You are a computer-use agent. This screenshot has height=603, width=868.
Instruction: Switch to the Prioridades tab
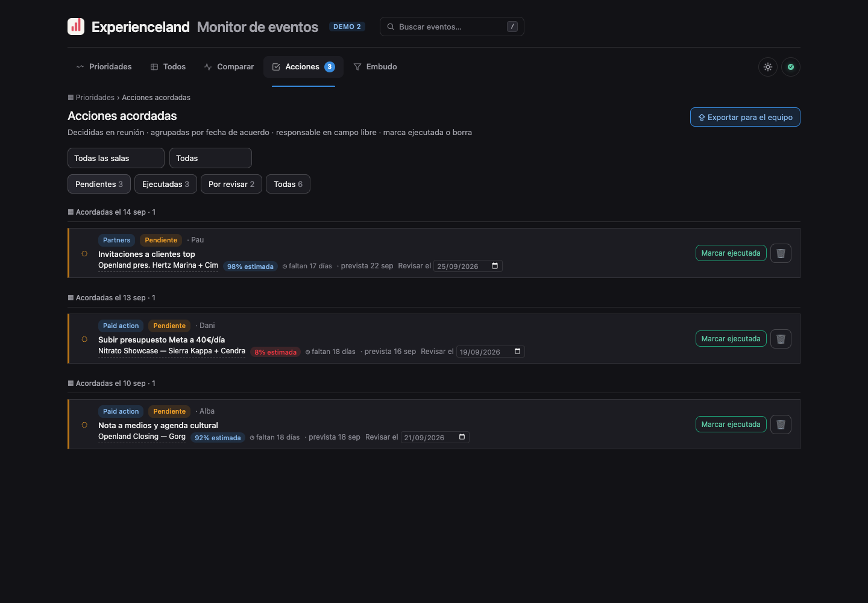pos(104,67)
